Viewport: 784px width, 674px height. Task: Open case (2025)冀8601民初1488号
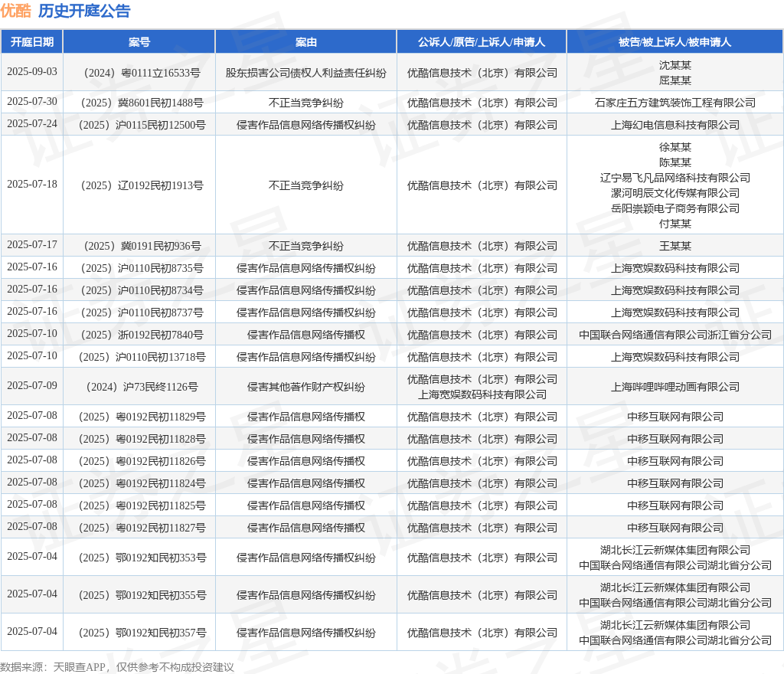[x=142, y=103]
